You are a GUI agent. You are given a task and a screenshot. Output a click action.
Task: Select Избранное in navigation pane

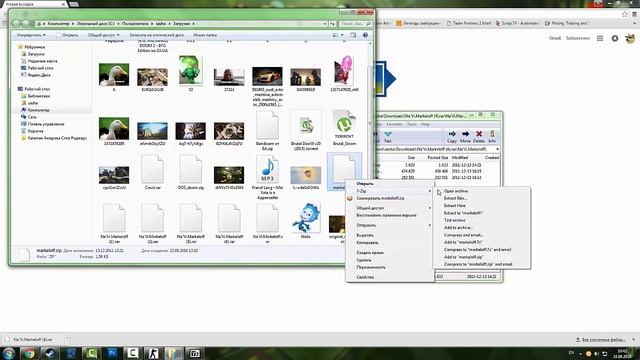point(35,47)
